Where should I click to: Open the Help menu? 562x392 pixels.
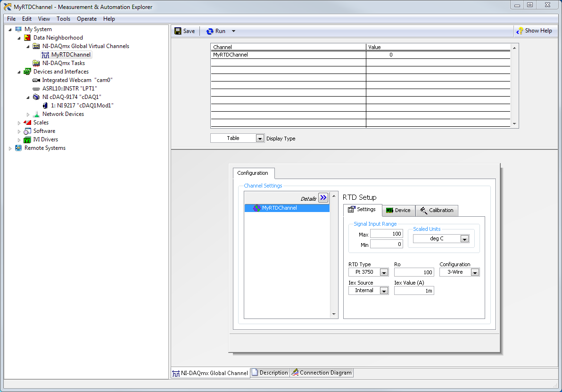(x=109, y=19)
